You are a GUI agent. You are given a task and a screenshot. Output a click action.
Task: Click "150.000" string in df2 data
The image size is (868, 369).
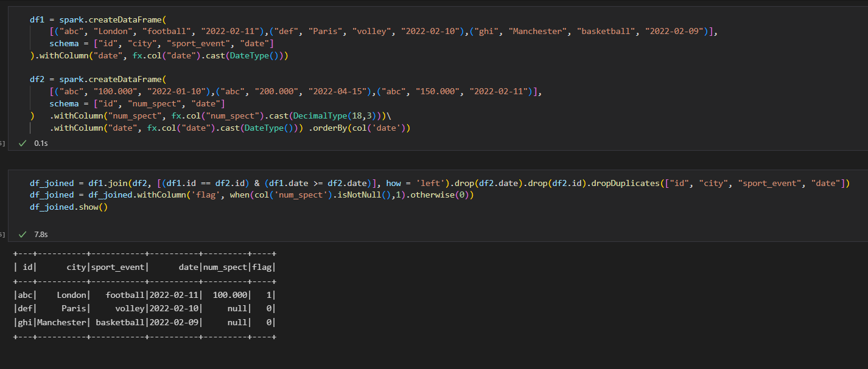(439, 92)
